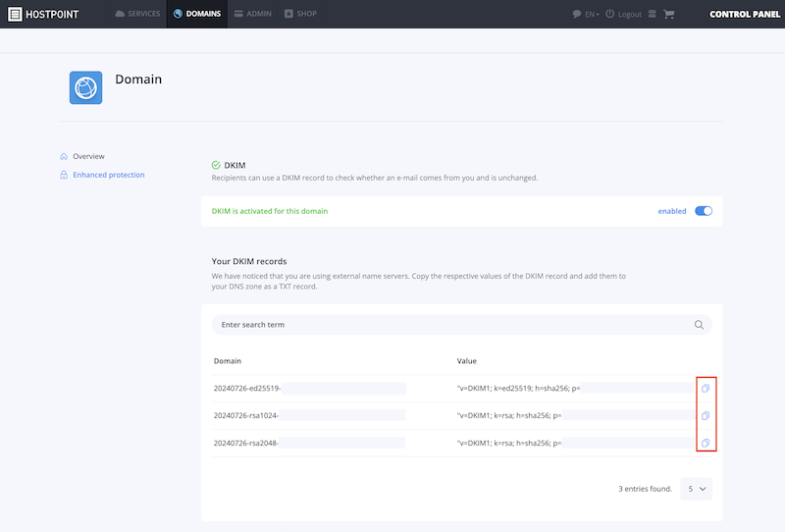Open Enhanced protection in the sidebar
Viewport: 785px width, 532px height.
[x=102, y=175]
